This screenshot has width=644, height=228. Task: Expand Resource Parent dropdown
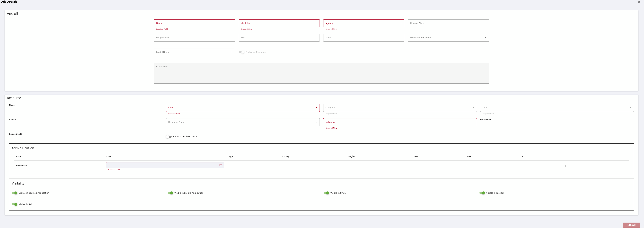pos(243,122)
